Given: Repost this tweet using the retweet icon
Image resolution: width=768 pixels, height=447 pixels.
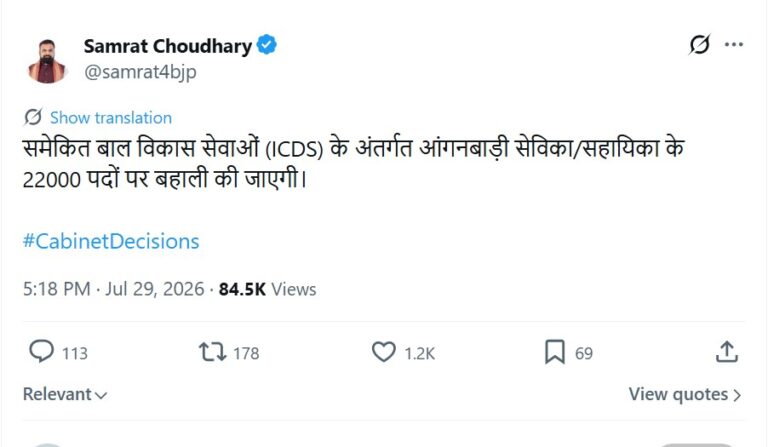Looking at the screenshot, I should point(212,352).
